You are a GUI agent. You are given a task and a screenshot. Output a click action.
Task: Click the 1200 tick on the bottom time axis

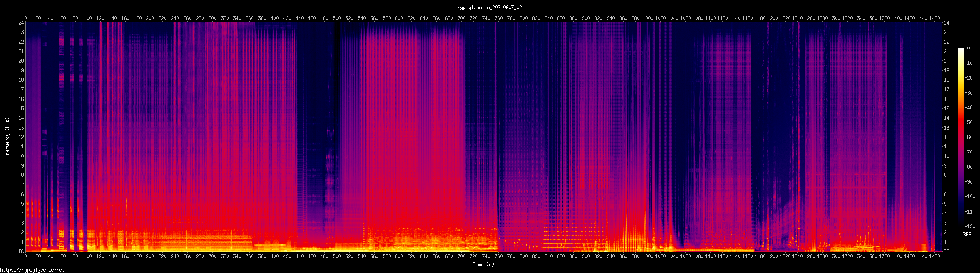point(772,256)
